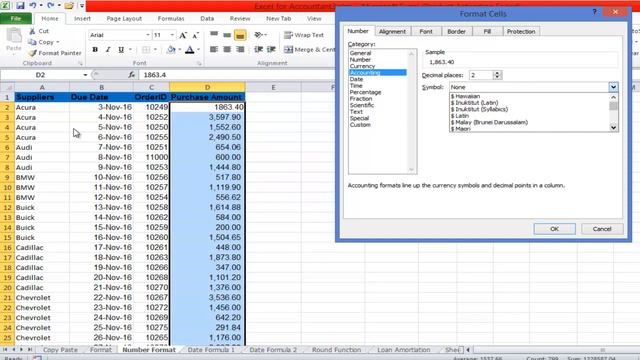Align text left icon

tap(214, 49)
